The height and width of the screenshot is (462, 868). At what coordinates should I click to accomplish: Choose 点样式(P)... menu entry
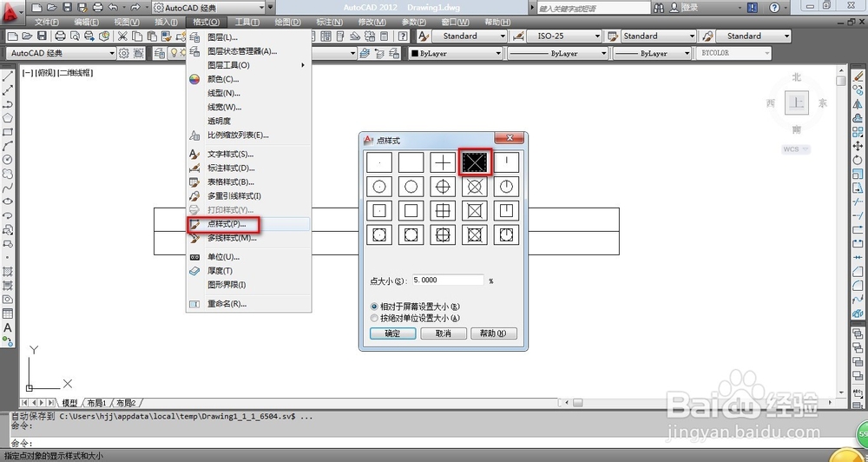[x=248, y=224]
